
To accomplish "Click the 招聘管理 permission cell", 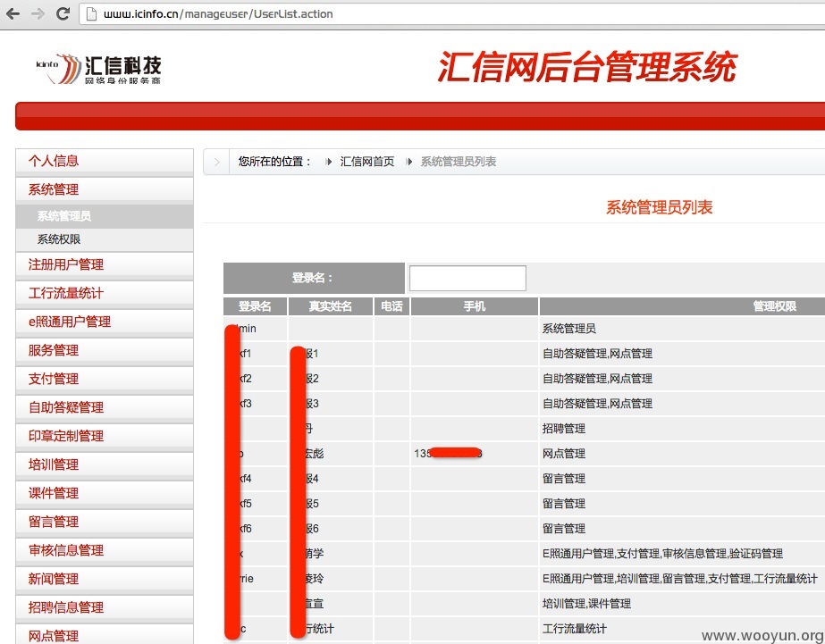I will pyautogui.click(x=682, y=429).
